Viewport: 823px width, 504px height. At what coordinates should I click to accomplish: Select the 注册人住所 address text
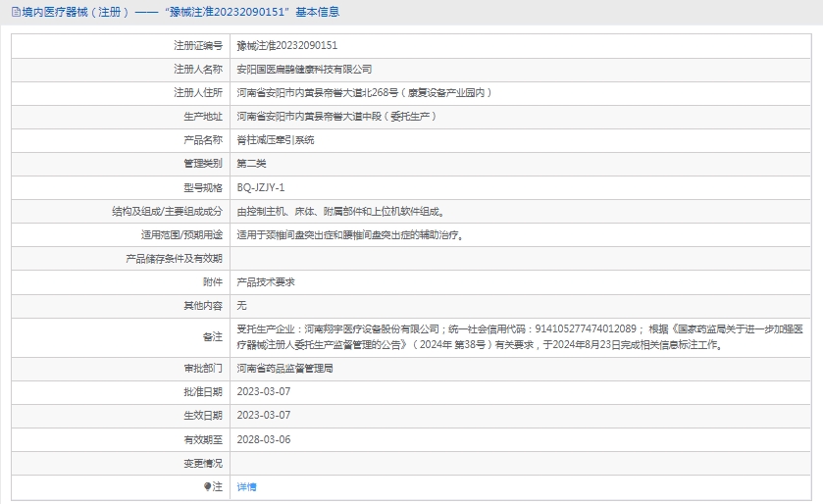pyautogui.click(x=363, y=92)
